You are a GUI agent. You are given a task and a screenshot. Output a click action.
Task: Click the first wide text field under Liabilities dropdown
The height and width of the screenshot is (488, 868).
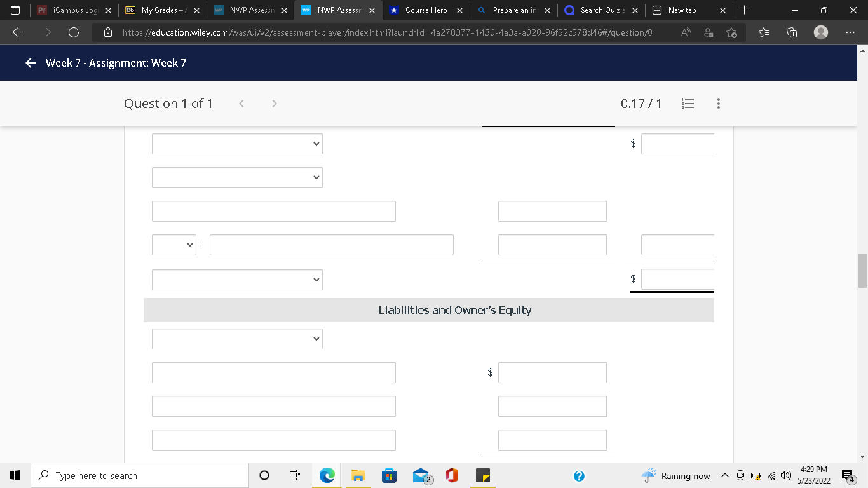[x=274, y=372]
